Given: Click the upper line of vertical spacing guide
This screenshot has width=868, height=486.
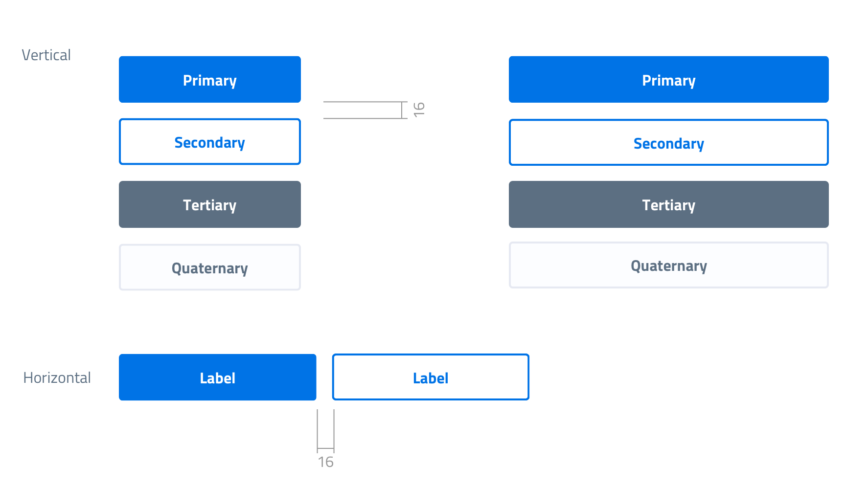Looking at the screenshot, I should (362, 102).
